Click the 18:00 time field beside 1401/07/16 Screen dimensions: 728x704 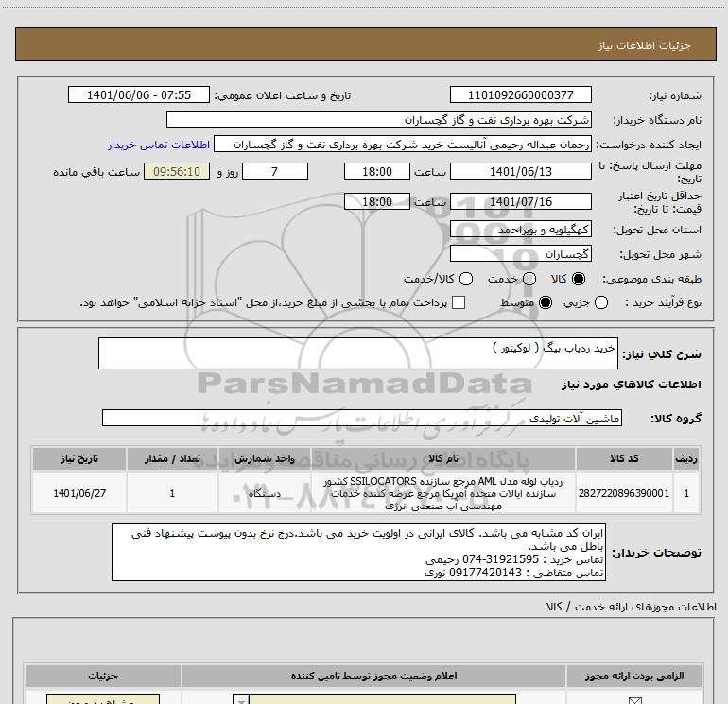pos(377,202)
